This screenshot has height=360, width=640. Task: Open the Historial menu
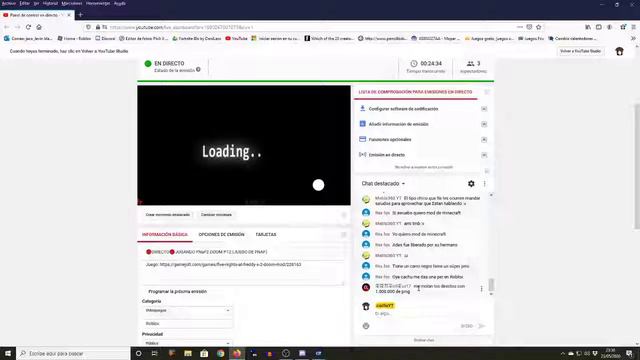tap(50, 3)
